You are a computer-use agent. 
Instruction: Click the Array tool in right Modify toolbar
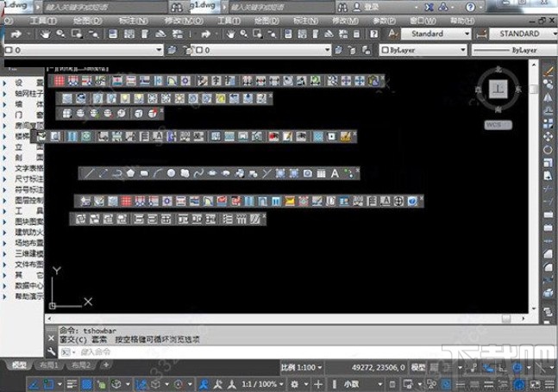[x=548, y=123]
